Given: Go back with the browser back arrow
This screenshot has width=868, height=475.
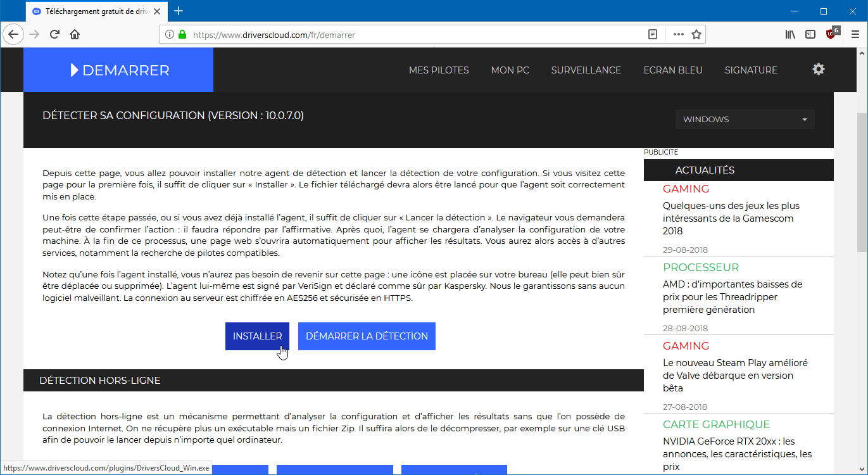Looking at the screenshot, I should coord(13,34).
